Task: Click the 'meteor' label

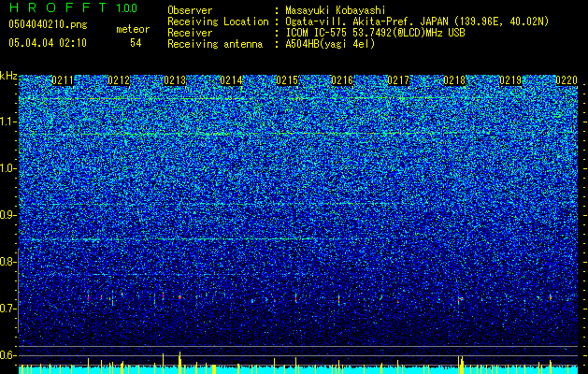Action: 133,29
